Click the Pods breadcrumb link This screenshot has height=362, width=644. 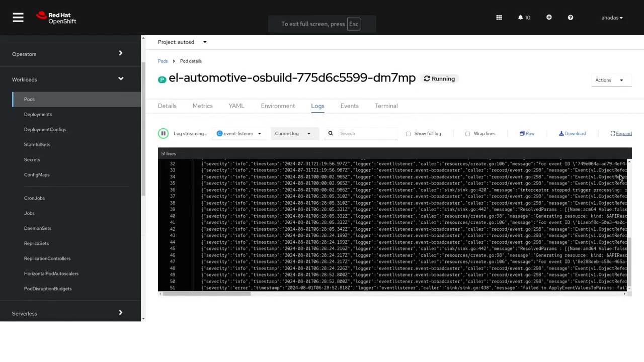pyautogui.click(x=163, y=61)
